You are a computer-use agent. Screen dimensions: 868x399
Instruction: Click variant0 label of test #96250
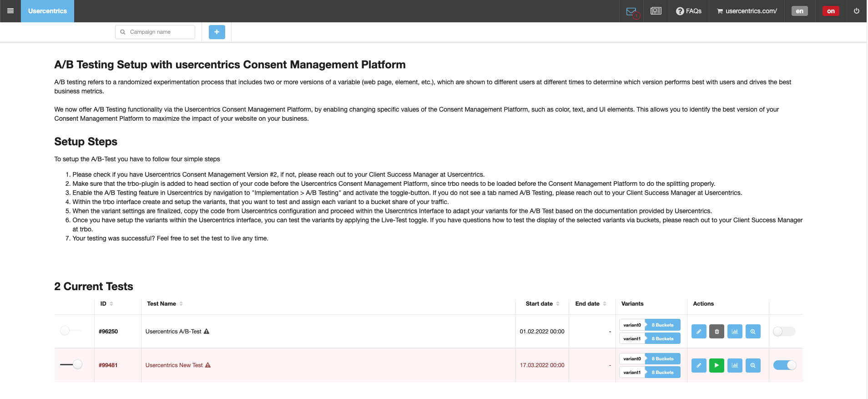point(632,325)
